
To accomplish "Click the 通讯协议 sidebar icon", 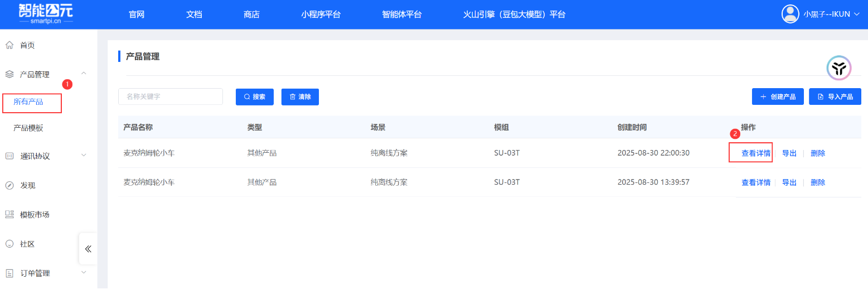I will tap(9, 156).
